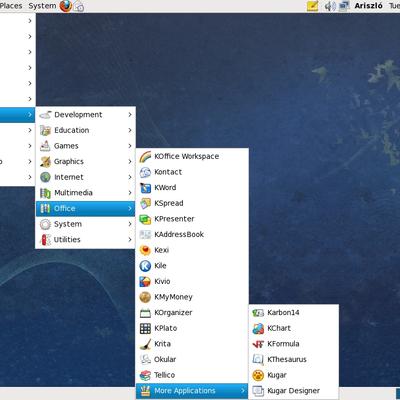Expand the Internet submenu arrow

coord(130,177)
